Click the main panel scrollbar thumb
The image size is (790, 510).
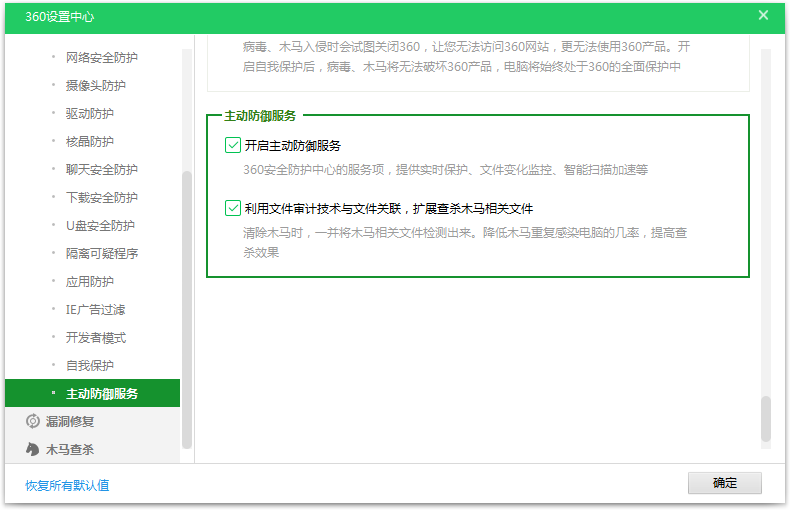coord(765,419)
